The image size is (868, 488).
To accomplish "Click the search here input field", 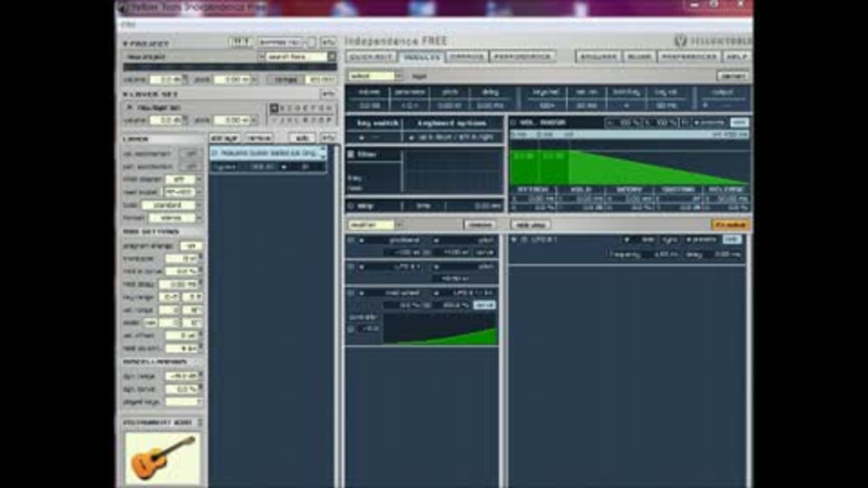I will point(297,56).
